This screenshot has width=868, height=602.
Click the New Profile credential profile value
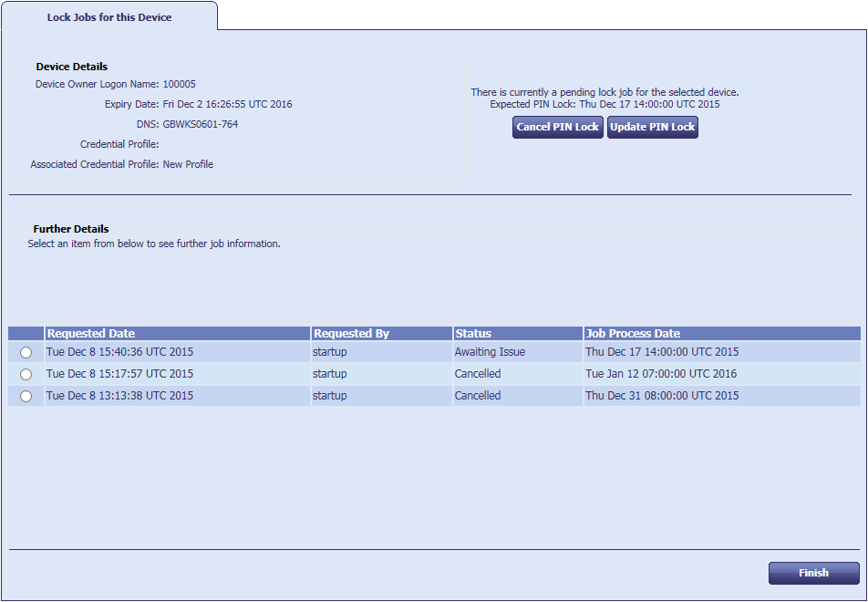[x=188, y=164]
